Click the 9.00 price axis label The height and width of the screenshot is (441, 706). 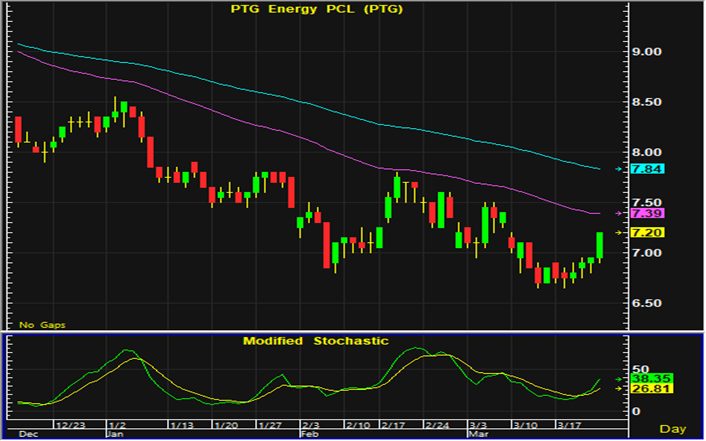pos(646,52)
